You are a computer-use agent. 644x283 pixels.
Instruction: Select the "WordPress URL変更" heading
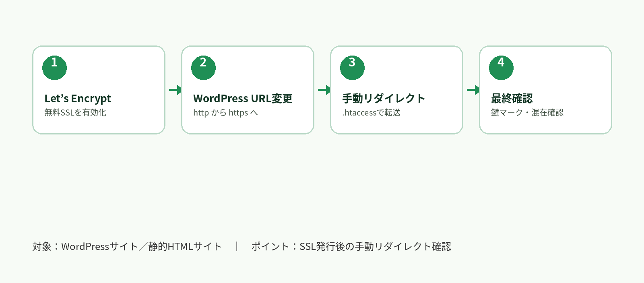pos(243,99)
